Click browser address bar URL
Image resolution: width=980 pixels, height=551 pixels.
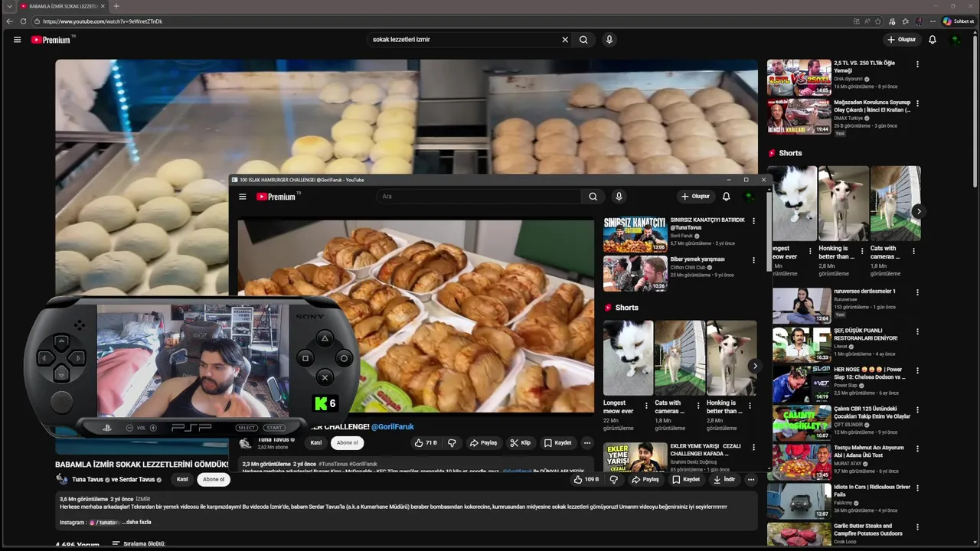(103, 21)
